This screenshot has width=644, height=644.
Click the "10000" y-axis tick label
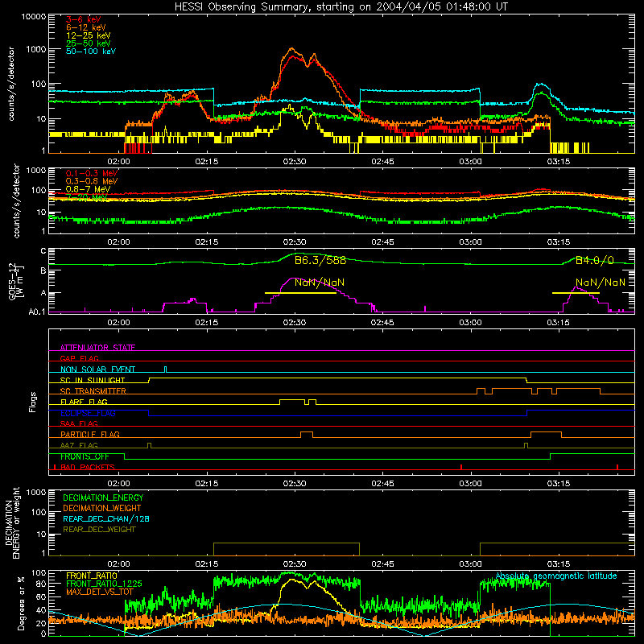point(34,17)
